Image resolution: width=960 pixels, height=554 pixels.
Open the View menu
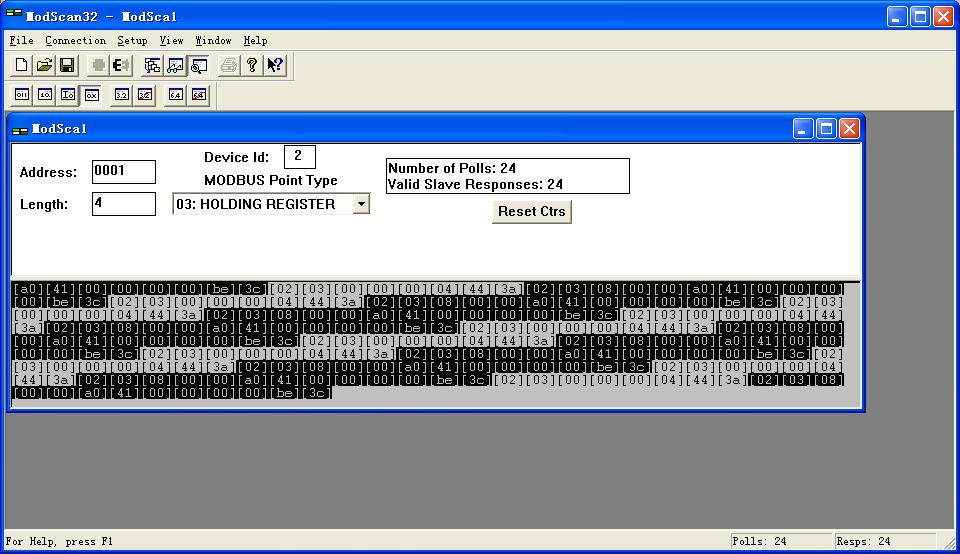point(171,40)
